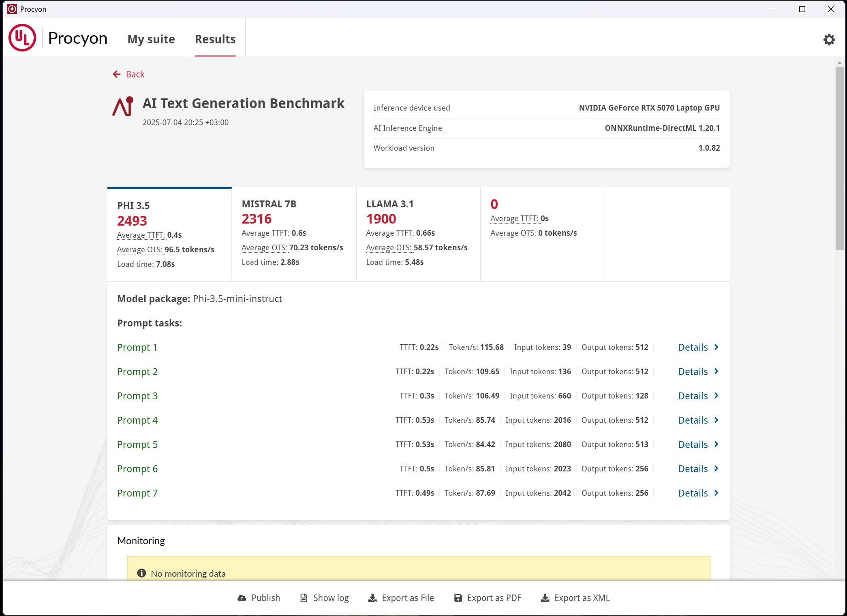Click the Export as XML download icon
847x616 pixels.
pyautogui.click(x=545, y=598)
